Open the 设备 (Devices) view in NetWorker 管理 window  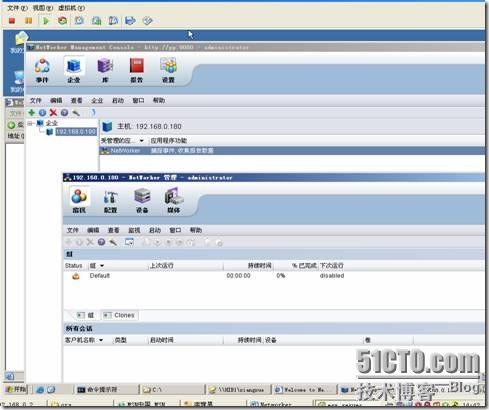coord(142,201)
